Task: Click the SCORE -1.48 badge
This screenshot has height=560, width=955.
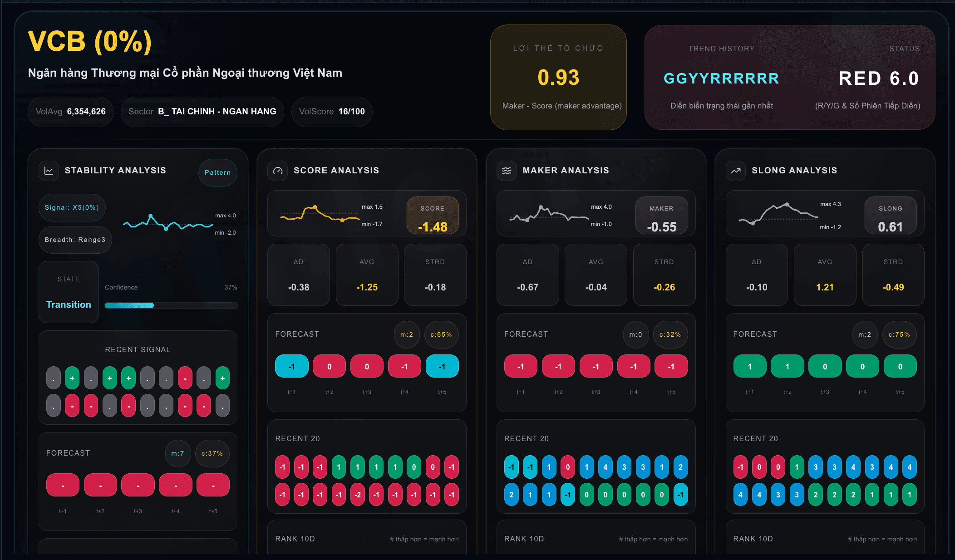Action: point(433,216)
